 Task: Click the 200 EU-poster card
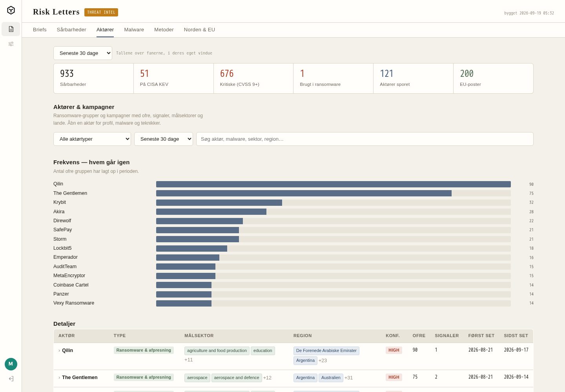[x=493, y=78]
